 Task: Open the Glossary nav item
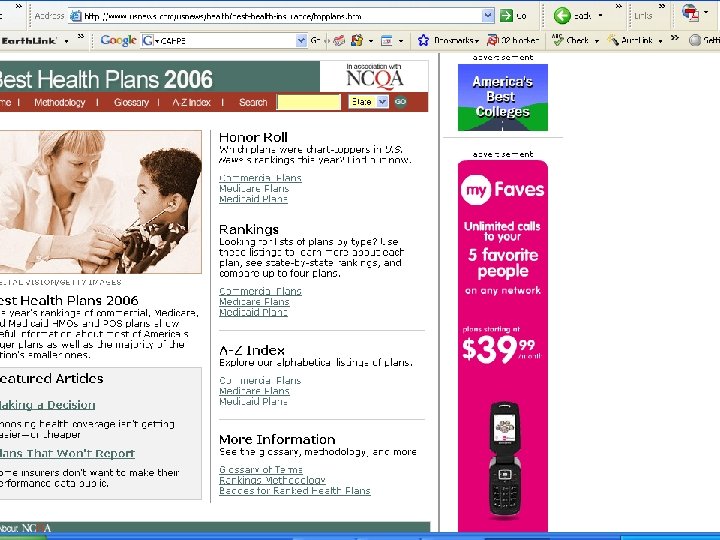coord(131,102)
